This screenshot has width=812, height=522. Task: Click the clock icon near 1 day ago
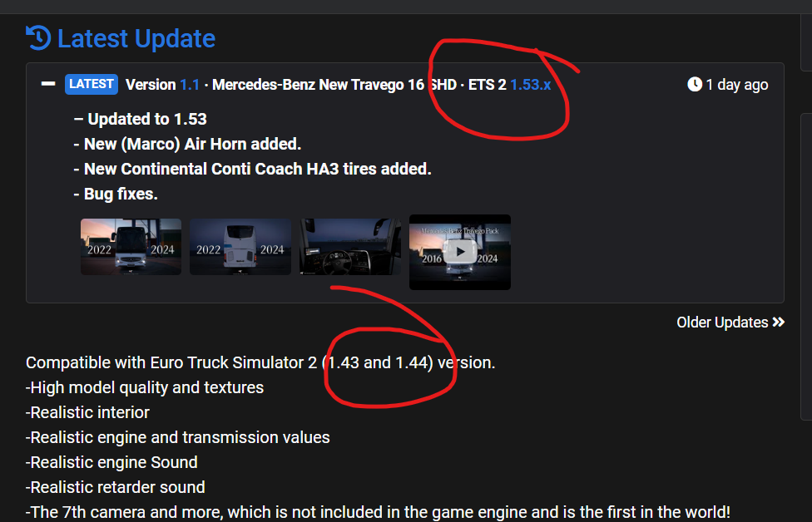695,84
